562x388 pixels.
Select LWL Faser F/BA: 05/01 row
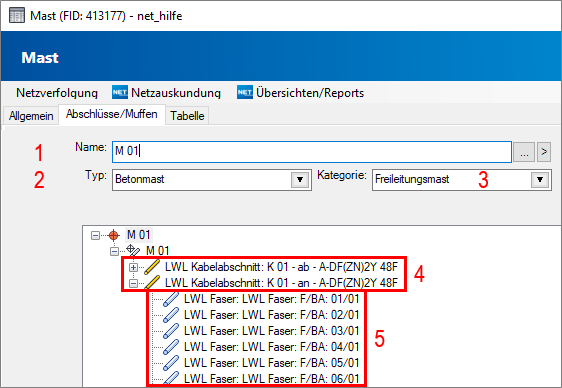click(x=271, y=363)
